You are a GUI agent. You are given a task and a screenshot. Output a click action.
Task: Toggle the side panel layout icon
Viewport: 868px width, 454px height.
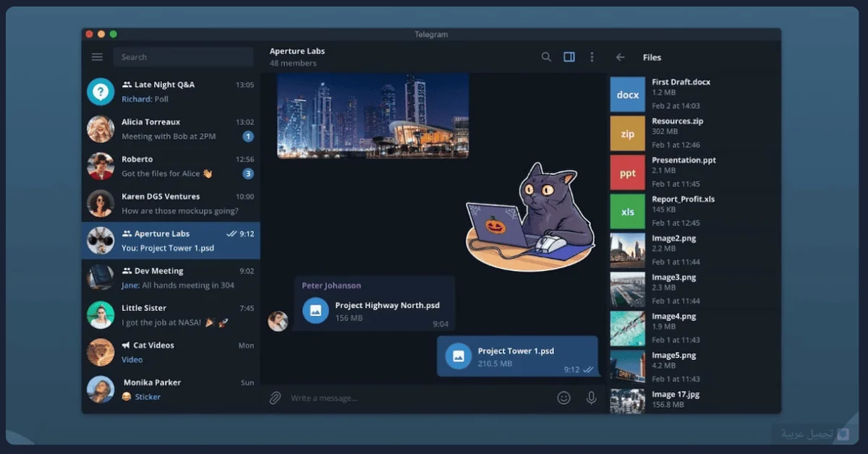point(569,57)
